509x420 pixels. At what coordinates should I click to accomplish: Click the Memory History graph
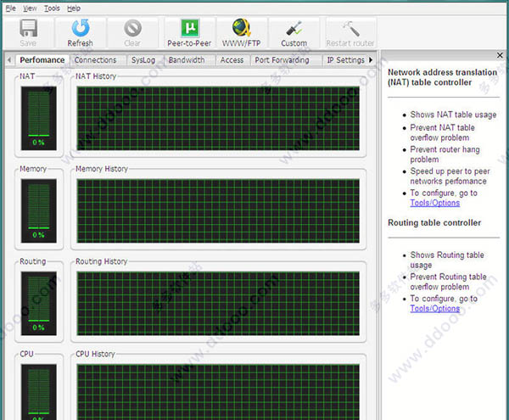click(218, 211)
